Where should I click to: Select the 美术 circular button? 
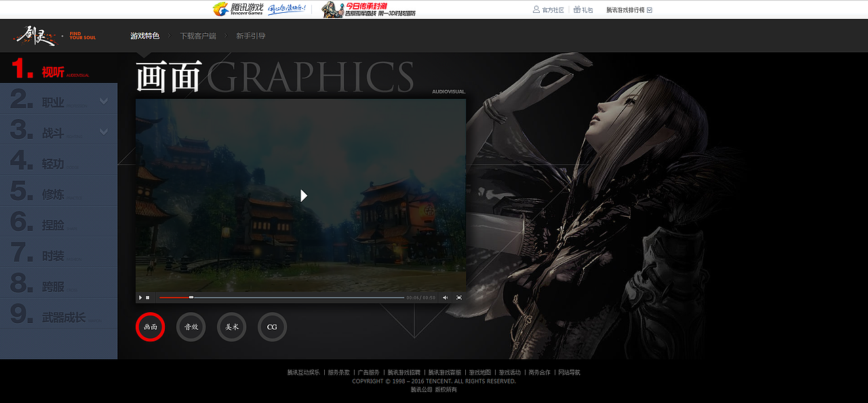point(231,326)
